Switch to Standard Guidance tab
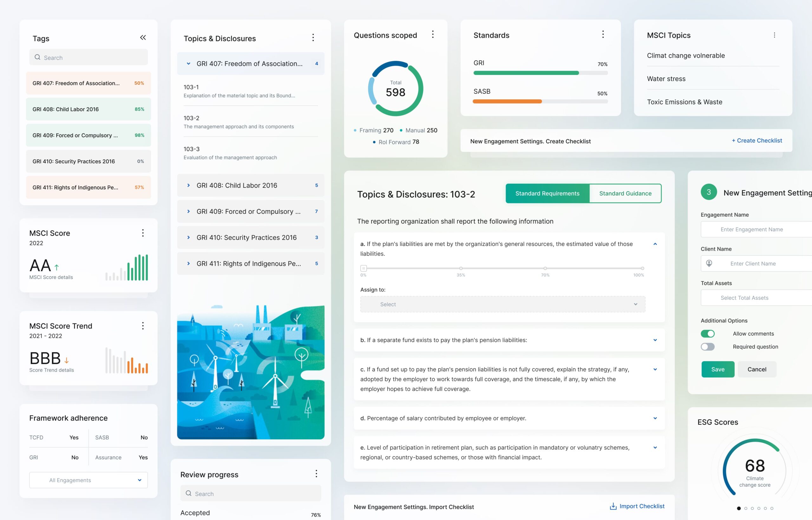Screen dimensions: 812x520 625,194
